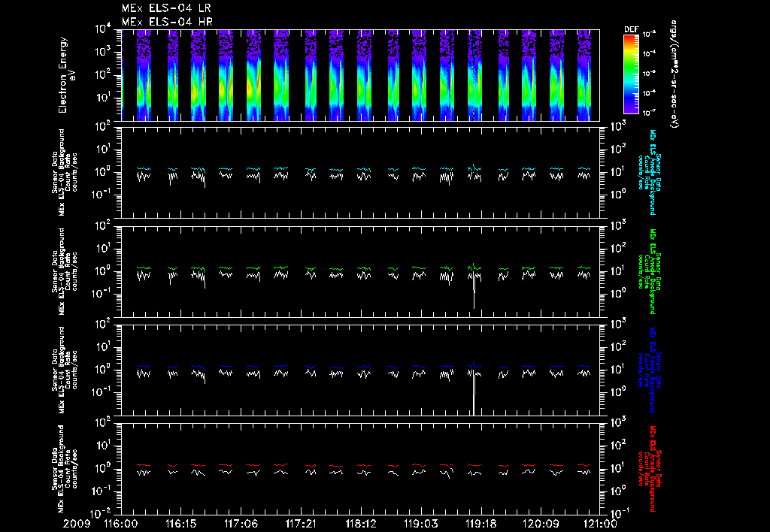Screen dimensions: 770x532
Task: Select the ergs/(cm**2-sr-sec-eV) unit label
Action: (x=674, y=74)
